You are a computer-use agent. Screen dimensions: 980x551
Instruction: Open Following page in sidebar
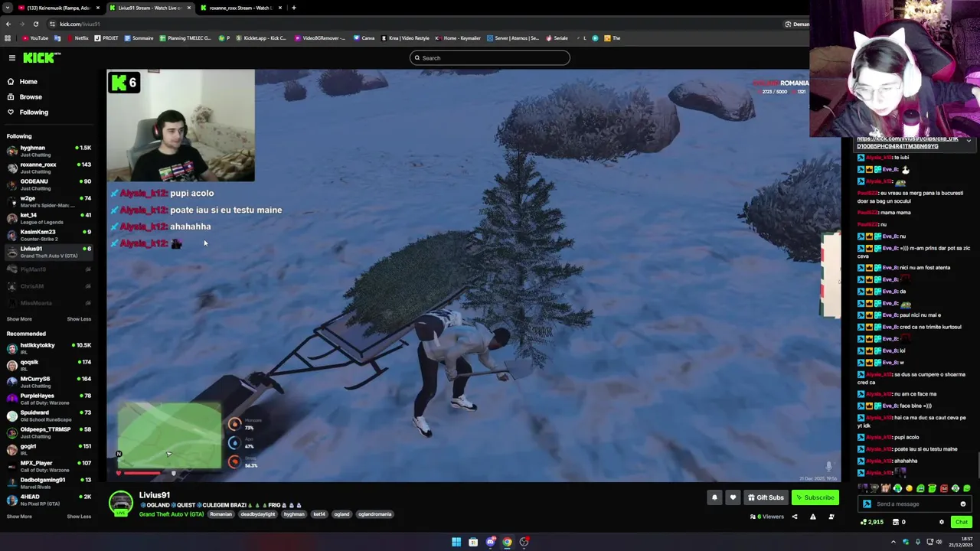(x=34, y=112)
